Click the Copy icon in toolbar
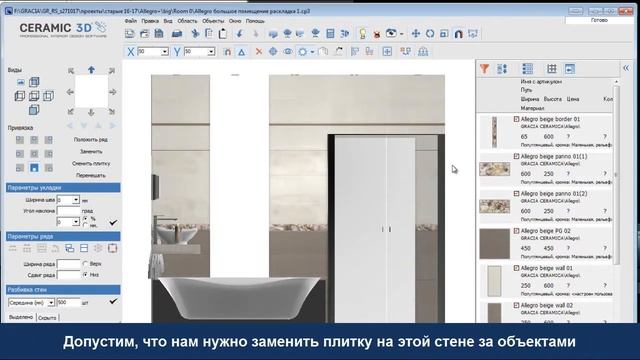Viewport: 640px width, 360px height. click(x=209, y=34)
